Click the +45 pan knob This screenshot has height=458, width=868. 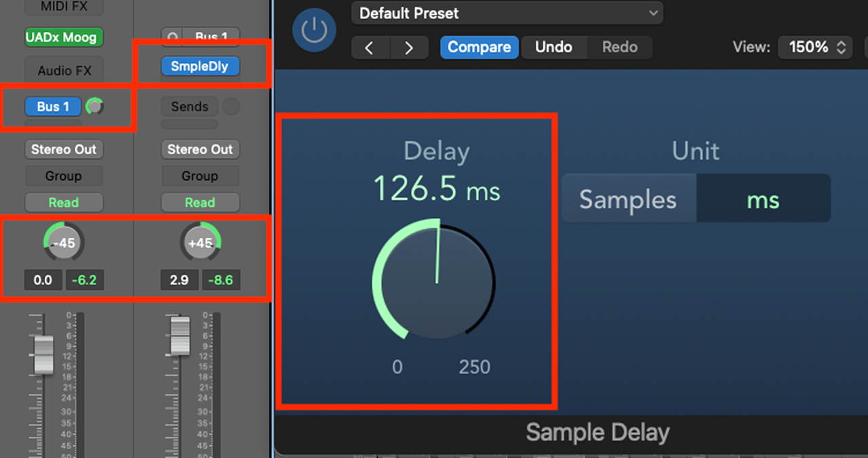point(200,243)
